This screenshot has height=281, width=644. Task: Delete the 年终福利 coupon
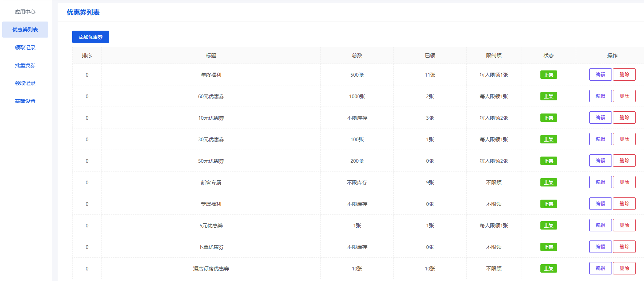[x=624, y=74]
